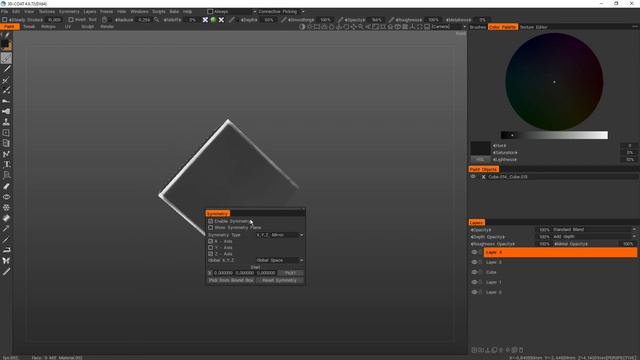Open the Global Space dropdown
The image size is (640, 360).
[280, 260]
